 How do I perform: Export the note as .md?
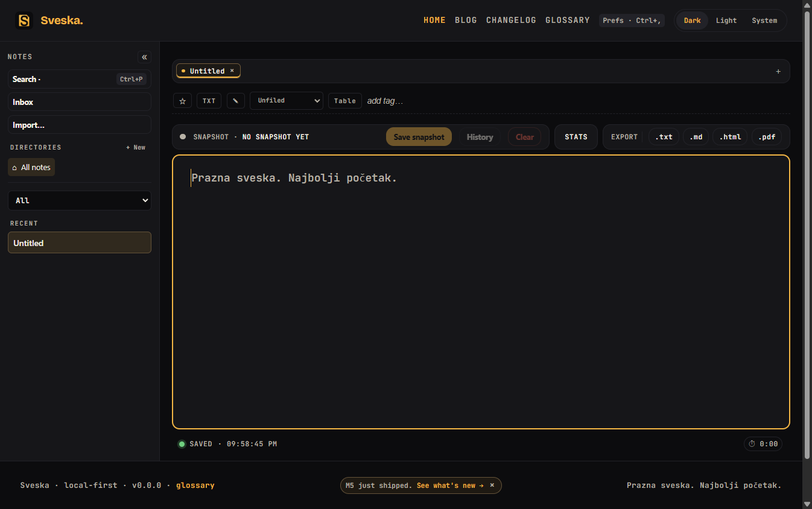pyautogui.click(x=696, y=137)
